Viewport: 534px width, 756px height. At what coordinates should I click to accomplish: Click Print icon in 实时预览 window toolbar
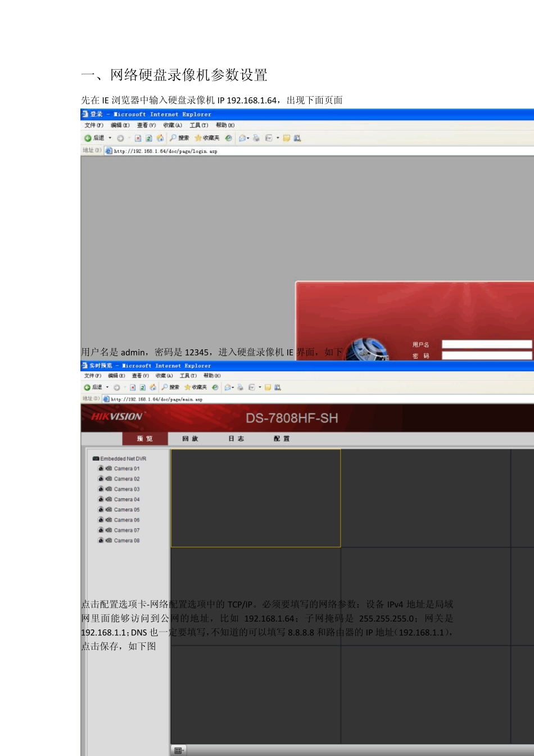[241, 388]
